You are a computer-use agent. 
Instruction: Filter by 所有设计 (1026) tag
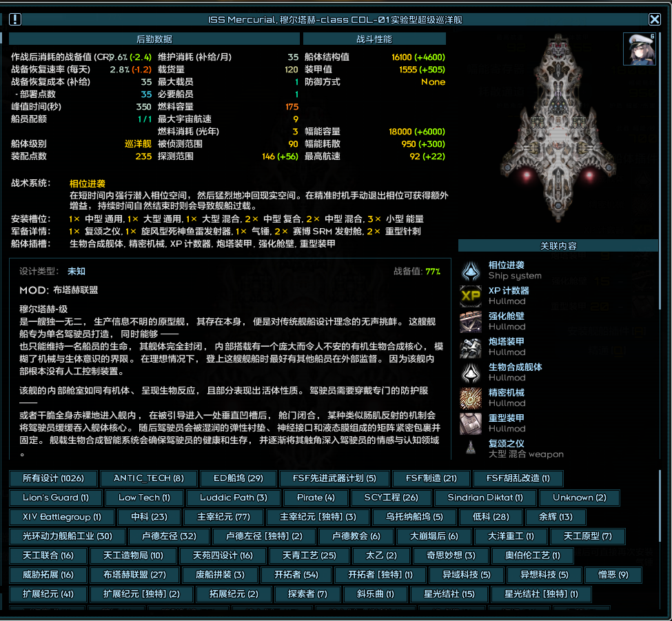[x=53, y=478]
